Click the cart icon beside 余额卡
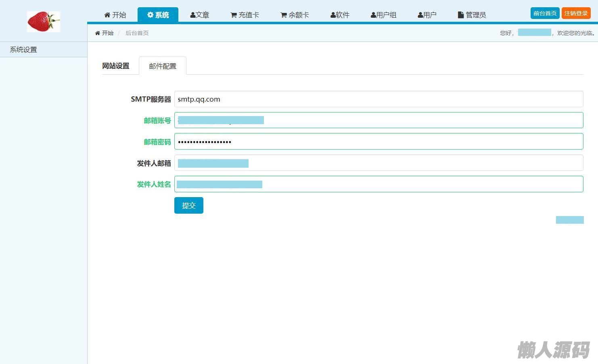 [284, 15]
